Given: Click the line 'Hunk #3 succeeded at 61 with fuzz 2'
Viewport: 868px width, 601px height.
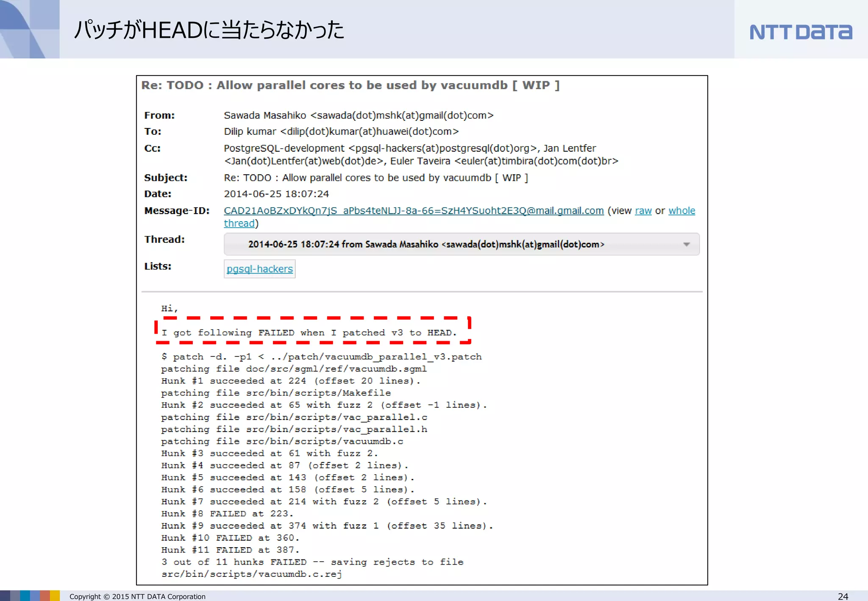Looking at the screenshot, I should pyautogui.click(x=270, y=454).
